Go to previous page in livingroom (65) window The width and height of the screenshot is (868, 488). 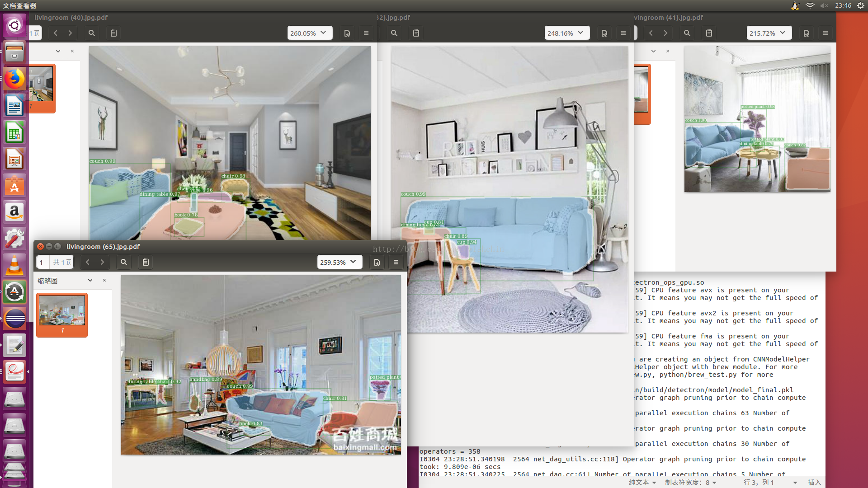(88, 262)
